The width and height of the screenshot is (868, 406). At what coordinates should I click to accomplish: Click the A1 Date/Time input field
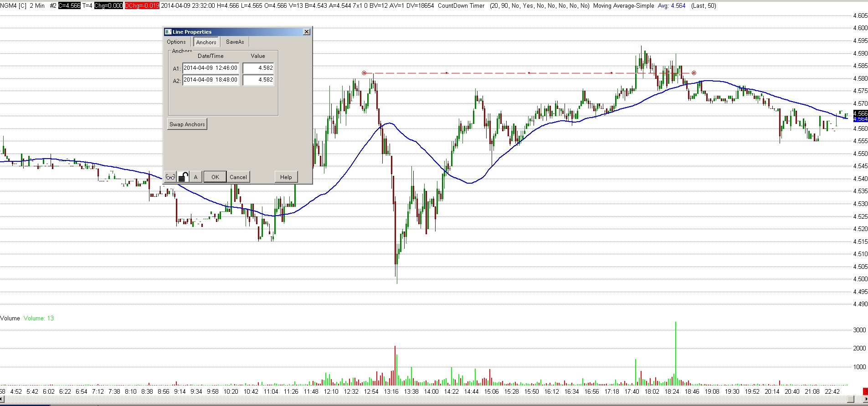(x=211, y=68)
